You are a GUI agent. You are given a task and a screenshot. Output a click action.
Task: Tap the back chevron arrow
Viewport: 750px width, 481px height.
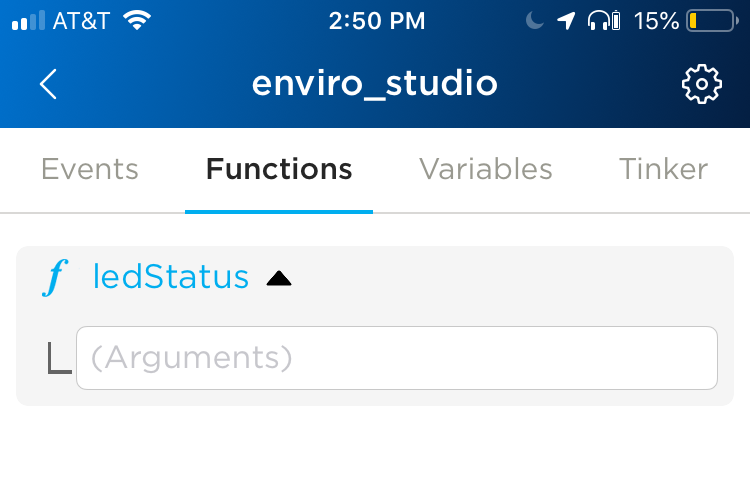[48, 84]
